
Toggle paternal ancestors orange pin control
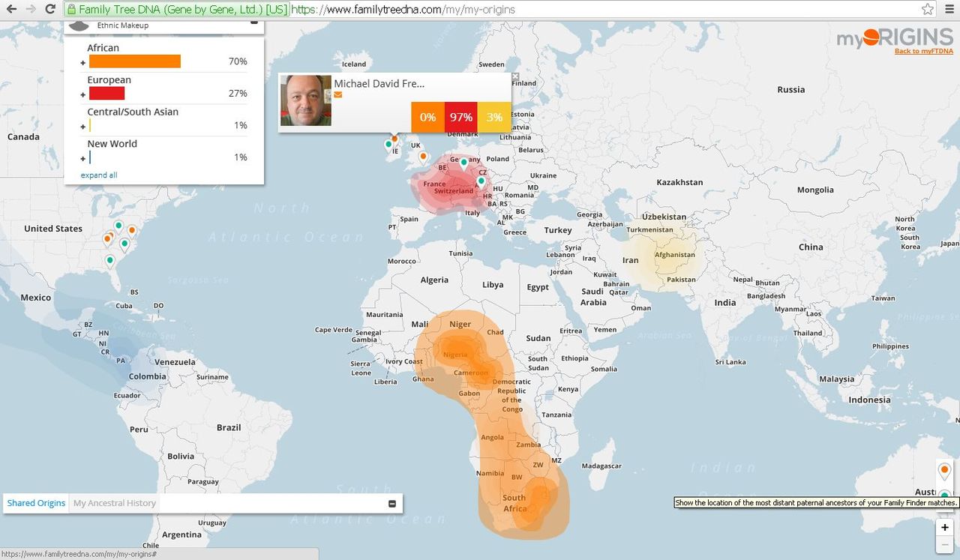944,472
